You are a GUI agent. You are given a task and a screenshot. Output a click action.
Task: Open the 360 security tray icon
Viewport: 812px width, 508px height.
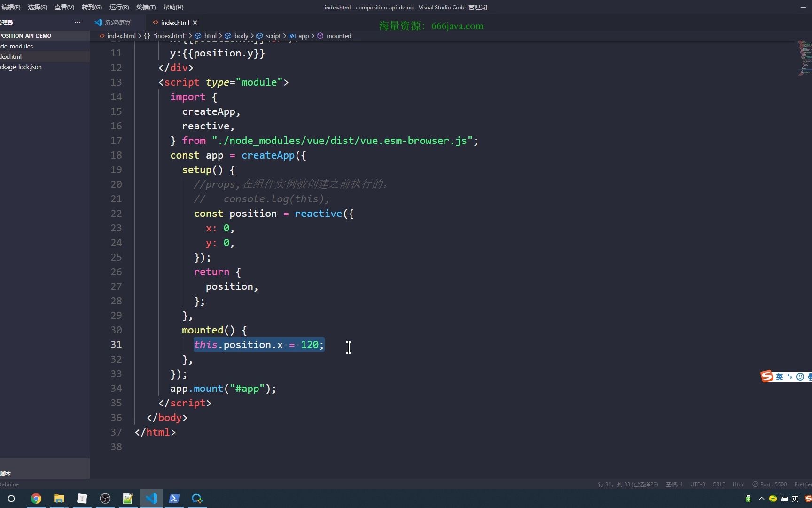(x=773, y=499)
